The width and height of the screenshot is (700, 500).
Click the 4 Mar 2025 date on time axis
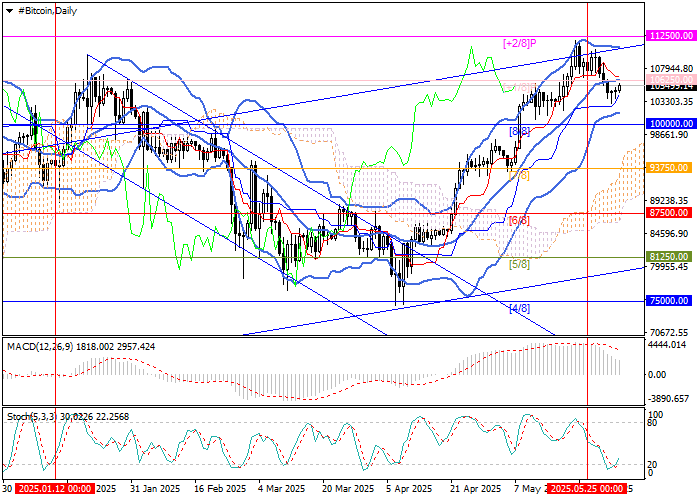(x=281, y=490)
